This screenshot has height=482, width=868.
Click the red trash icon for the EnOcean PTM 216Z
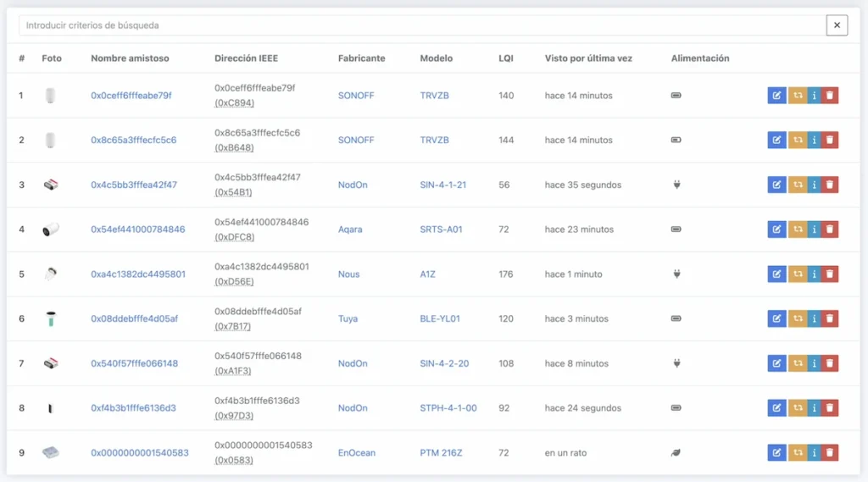(830, 453)
